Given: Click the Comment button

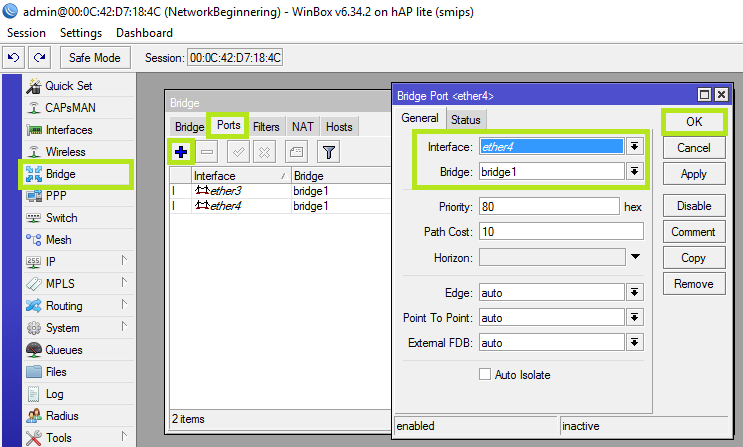Looking at the screenshot, I should pos(694,232).
